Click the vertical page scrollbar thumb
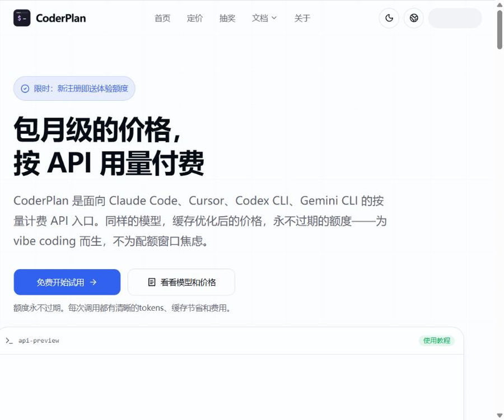This screenshot has height=420, width=504. pyautogui.click(x=500, y=30)
